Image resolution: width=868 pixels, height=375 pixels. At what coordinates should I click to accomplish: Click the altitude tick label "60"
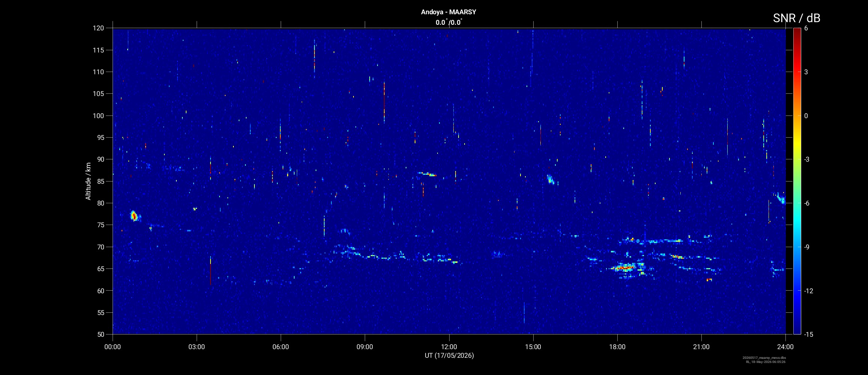click(100, 291)
